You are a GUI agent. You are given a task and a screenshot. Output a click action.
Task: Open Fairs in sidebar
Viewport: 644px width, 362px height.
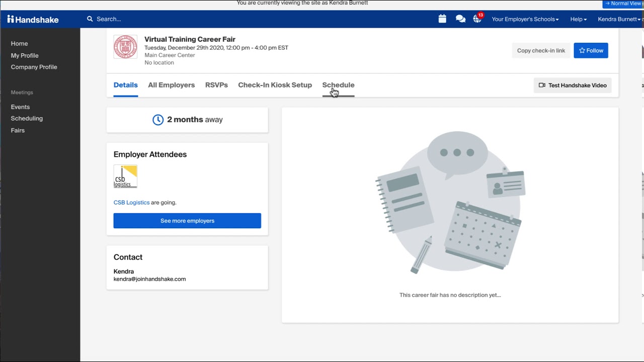[x=18, y=130]
